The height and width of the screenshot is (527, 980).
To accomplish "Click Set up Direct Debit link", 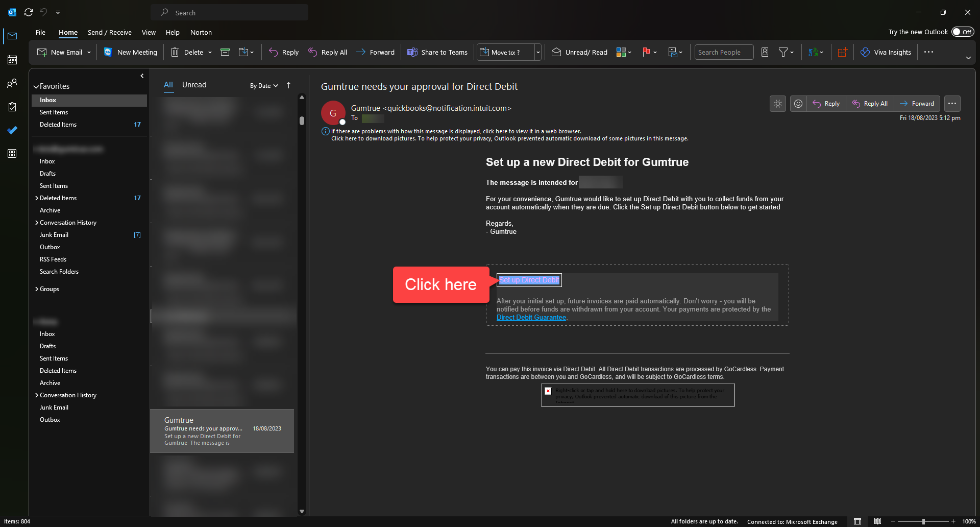I will point(529,280).
